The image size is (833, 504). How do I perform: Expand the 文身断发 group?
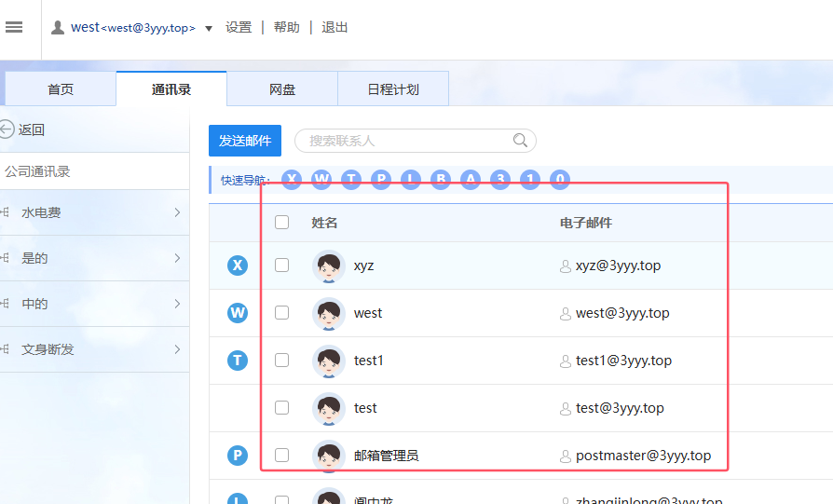(177, 349)
